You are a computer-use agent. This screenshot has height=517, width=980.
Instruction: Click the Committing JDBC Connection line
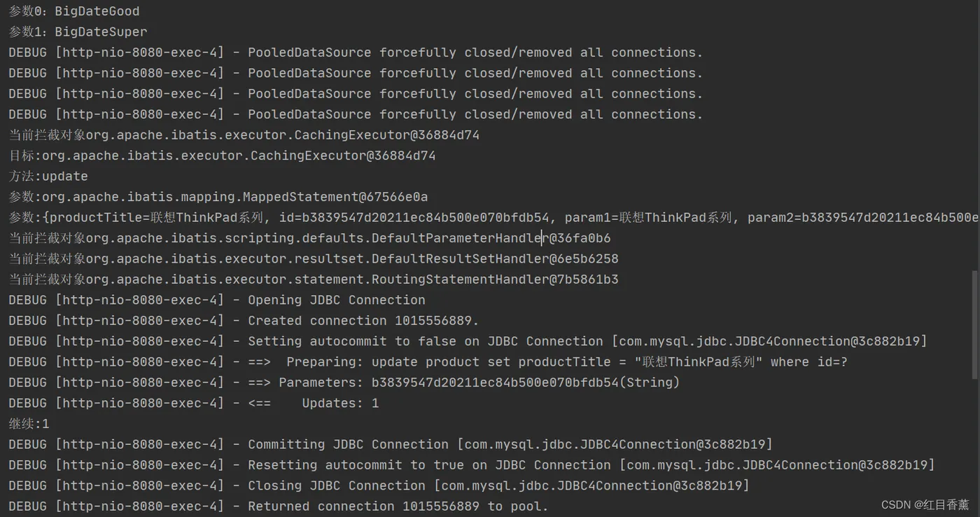(391, 445)
